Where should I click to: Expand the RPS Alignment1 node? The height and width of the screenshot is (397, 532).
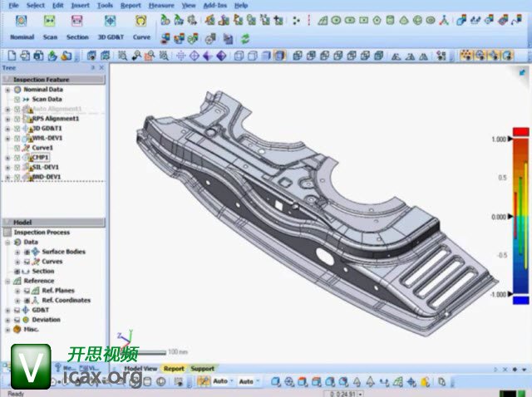pyautogui.click(x=7, y=119)
